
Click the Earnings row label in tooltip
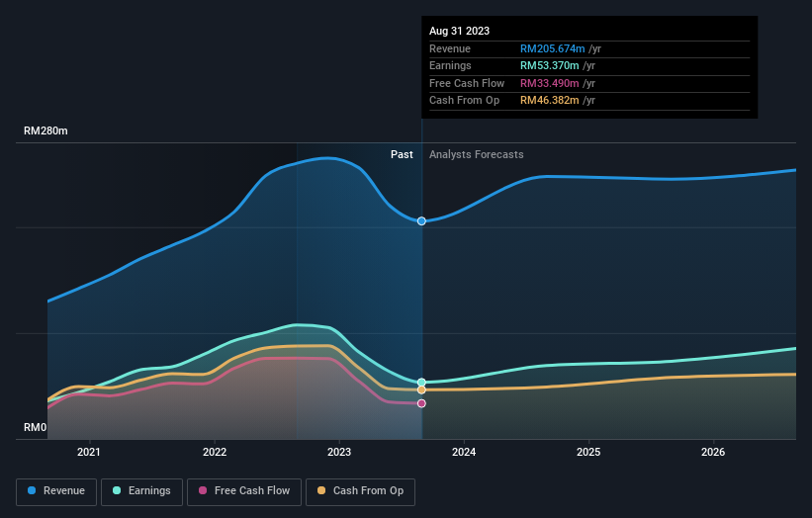[451, 65]
